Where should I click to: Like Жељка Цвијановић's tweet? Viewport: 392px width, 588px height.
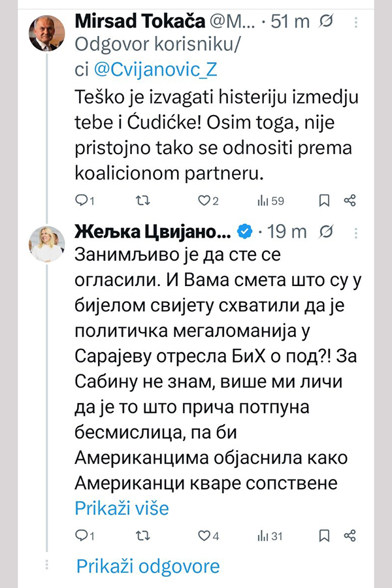point(203,536)
